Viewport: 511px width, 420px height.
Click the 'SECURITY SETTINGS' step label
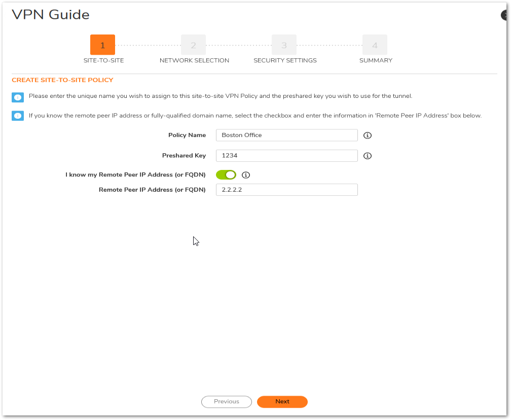285,61
